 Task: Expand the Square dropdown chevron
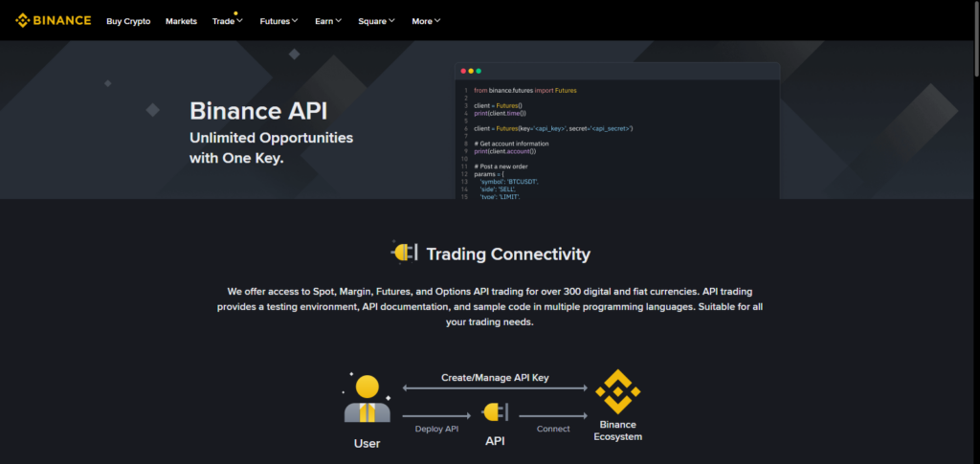tap(391, 21)
